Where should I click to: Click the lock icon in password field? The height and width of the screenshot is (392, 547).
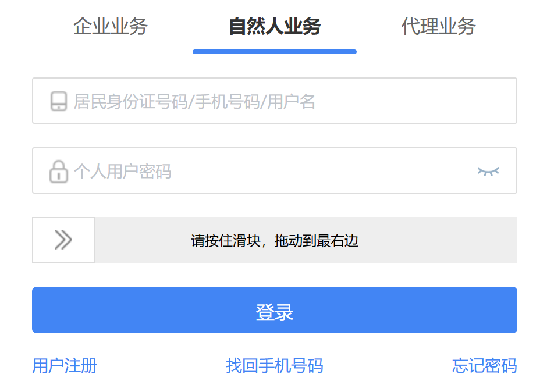(x=59, y=172)
